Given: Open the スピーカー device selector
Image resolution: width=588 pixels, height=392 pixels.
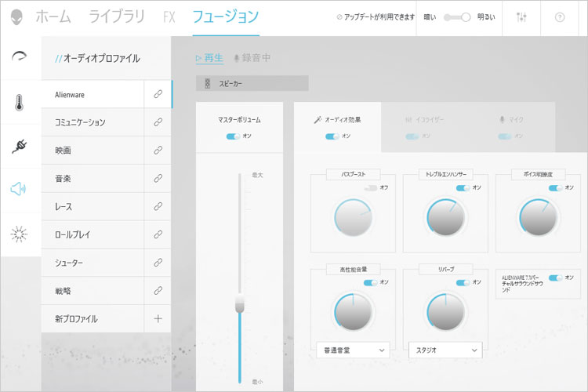Looking at the screenshot, I should [252, 83].
